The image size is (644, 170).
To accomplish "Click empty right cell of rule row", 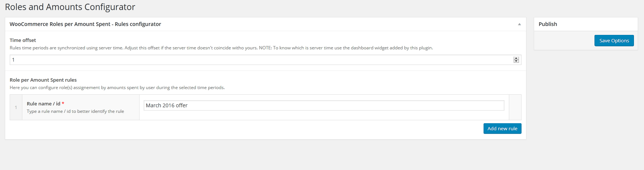I will click(515, 107).
